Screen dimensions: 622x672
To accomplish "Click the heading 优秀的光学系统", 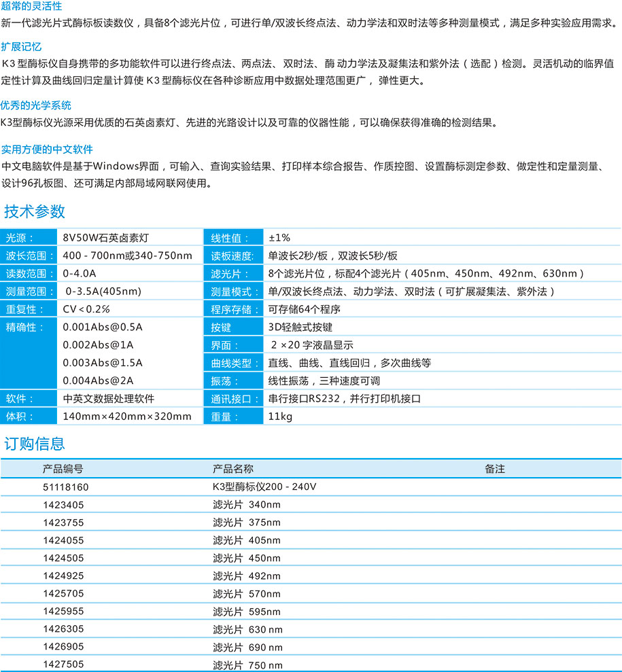I will 36,105.
